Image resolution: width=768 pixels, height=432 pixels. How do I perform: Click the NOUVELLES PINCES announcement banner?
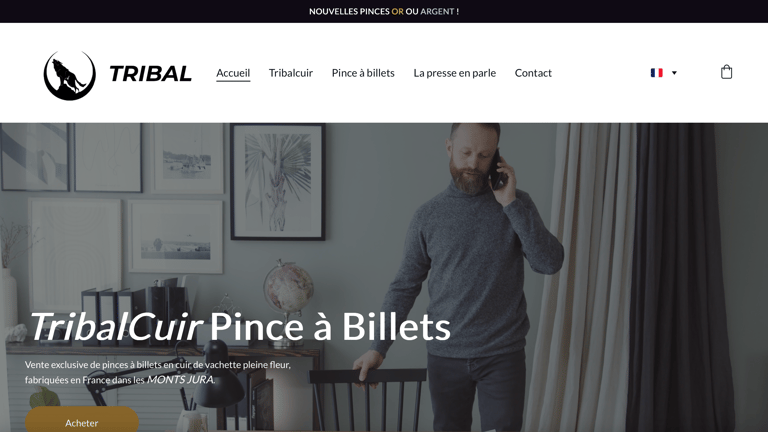[384, 11]
